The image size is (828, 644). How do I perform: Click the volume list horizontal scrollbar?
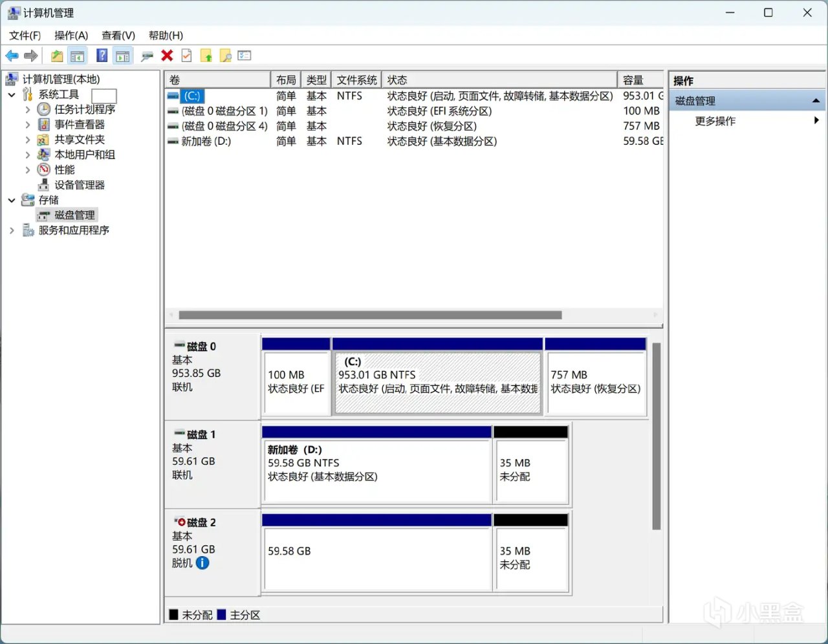370,316
